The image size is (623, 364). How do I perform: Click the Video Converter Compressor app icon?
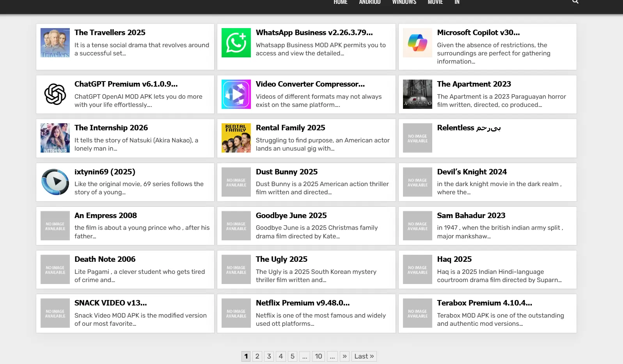pyautogui.click(x=236, y=94)
